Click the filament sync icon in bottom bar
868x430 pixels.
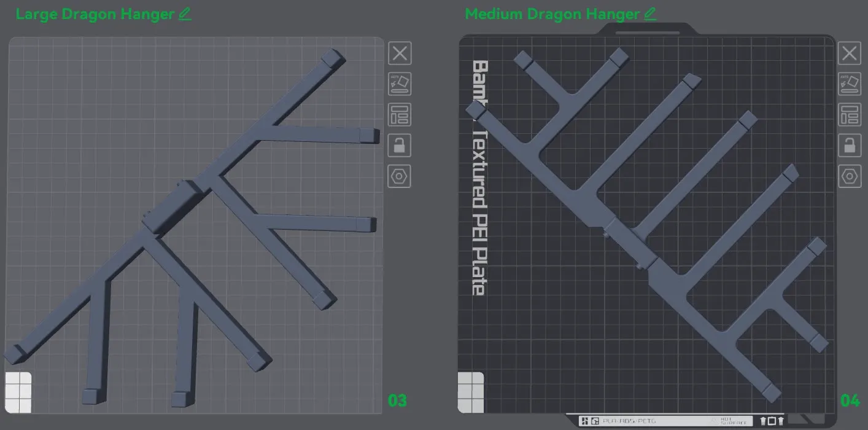pos(594,421)
